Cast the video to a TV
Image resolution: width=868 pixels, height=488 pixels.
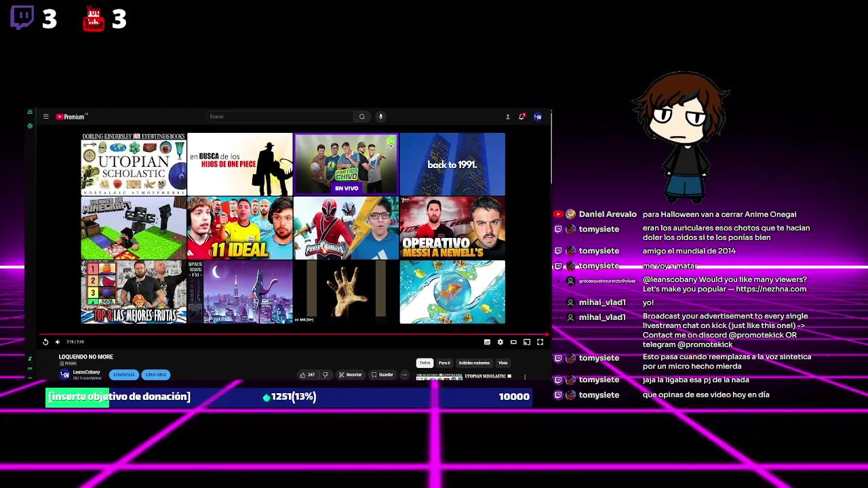pyautogui.click(x=527, y=342)
